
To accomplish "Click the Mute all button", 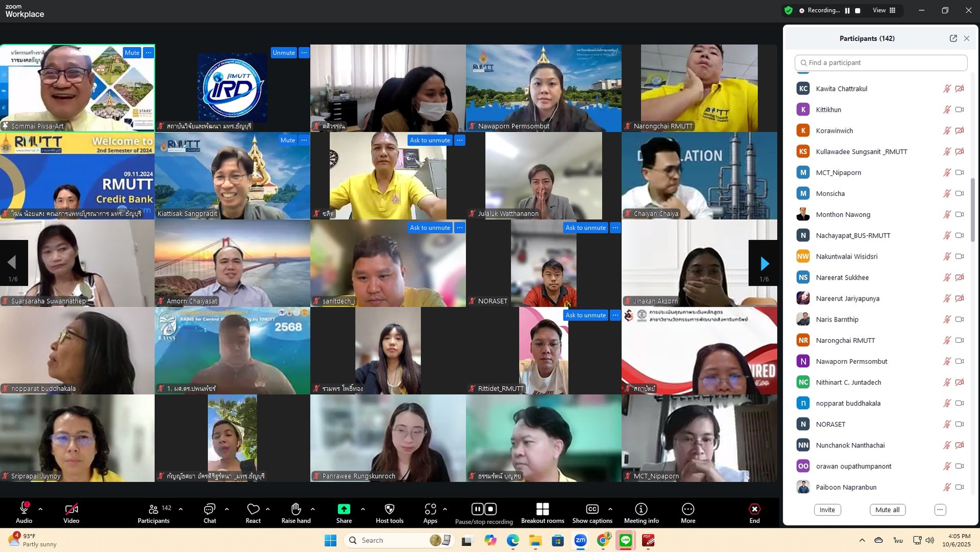I will click(x=887, y=510).
